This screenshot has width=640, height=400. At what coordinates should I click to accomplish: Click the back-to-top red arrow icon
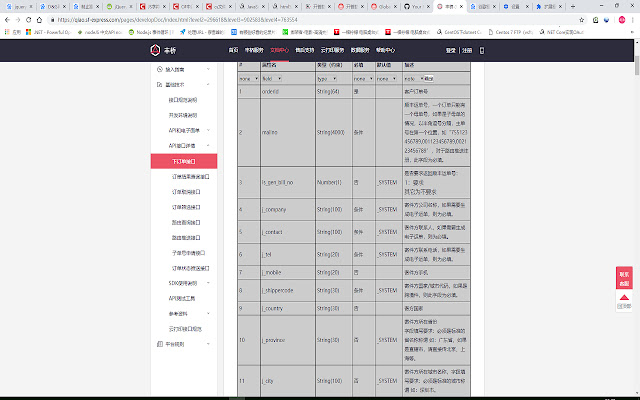(x=624, y=297)
